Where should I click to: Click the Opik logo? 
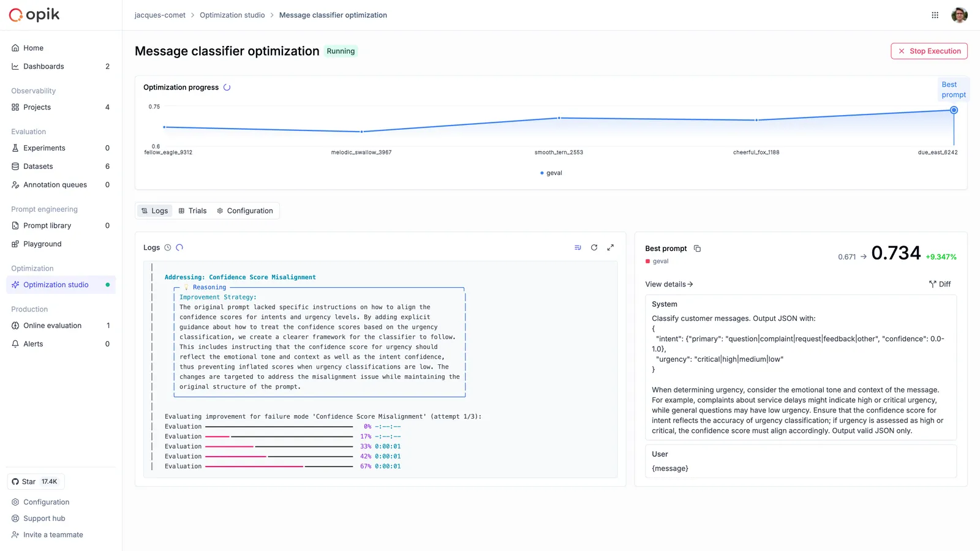tap(34, 15)
